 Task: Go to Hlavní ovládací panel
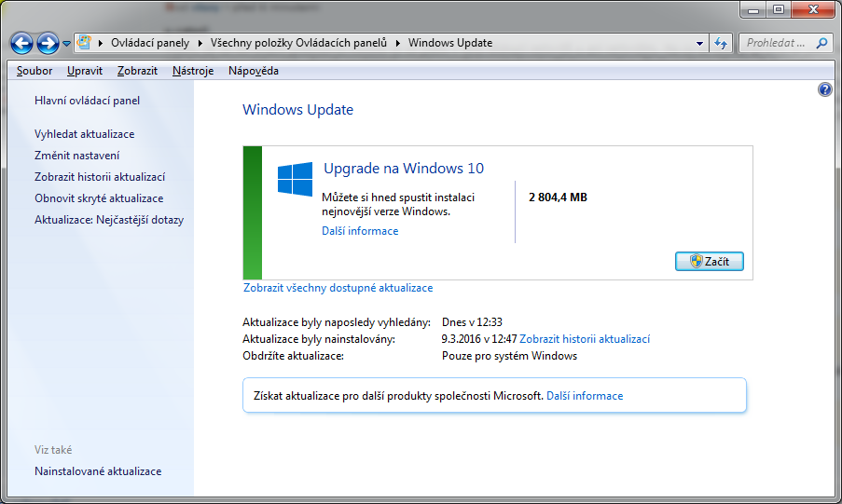point(87,101)
